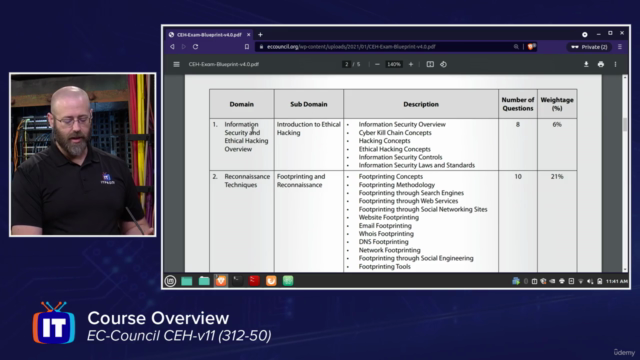Edit the PDF page number field

point(346,64)
